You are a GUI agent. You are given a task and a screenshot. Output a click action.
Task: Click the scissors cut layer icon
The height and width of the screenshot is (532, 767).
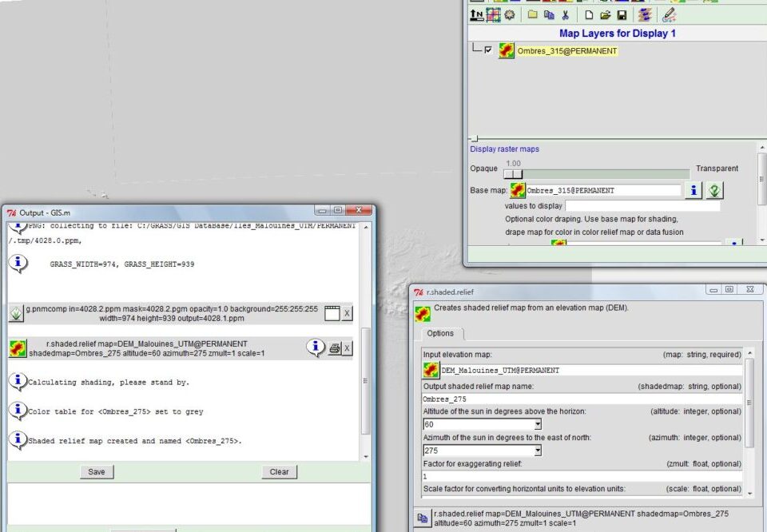pyautogui.click(x=565, y=14)
